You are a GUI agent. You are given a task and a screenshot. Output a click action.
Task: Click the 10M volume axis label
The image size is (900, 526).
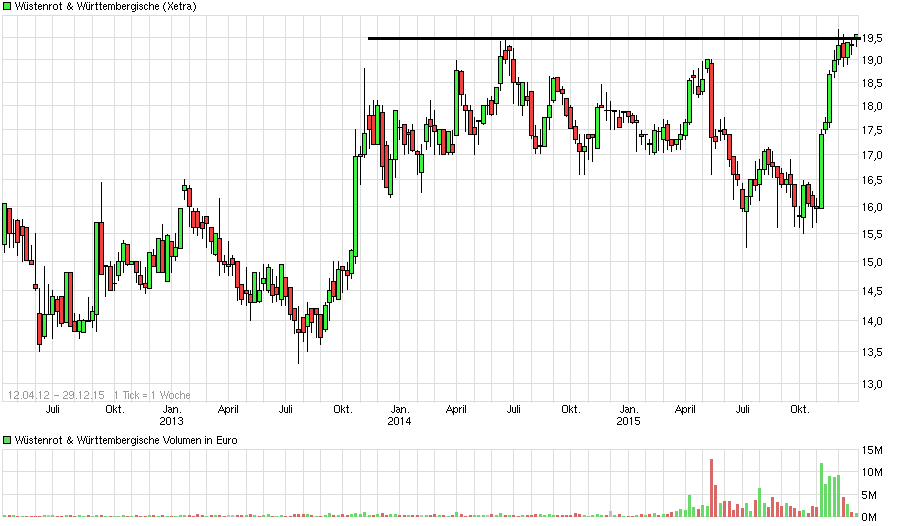tap(873, 472)
